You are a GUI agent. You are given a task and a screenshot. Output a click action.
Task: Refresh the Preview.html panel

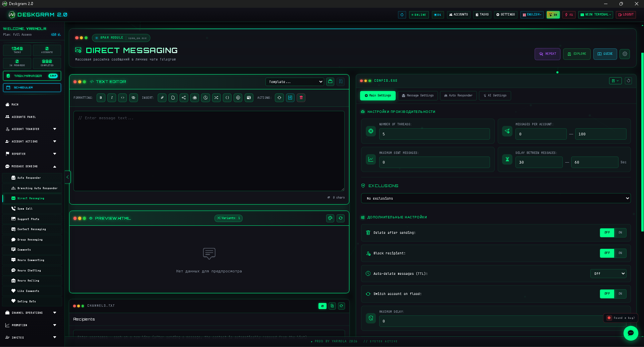coord(341,218)
